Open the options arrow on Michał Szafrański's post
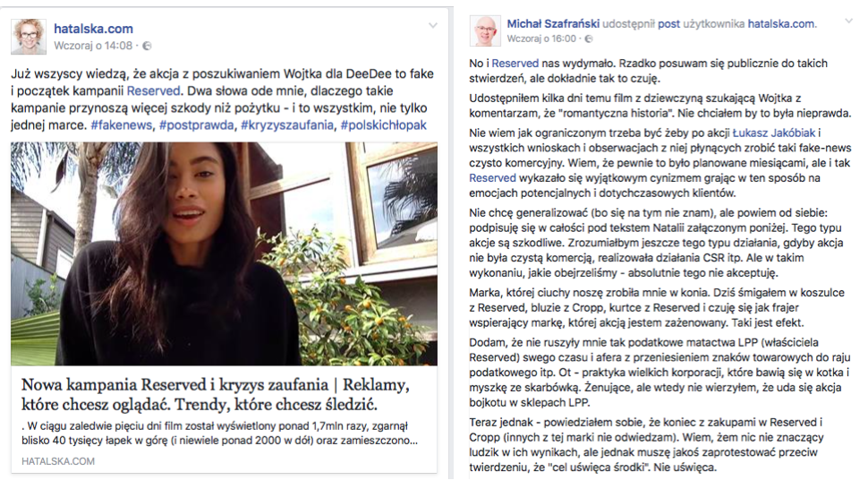The image size is (868, 489). click(848, 21)
